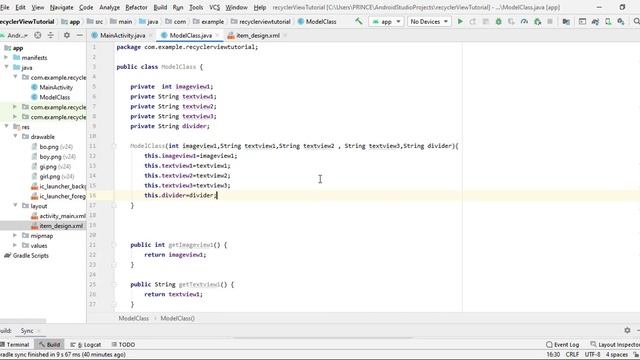Expand the manifests folder

click(x=7, y=58)
